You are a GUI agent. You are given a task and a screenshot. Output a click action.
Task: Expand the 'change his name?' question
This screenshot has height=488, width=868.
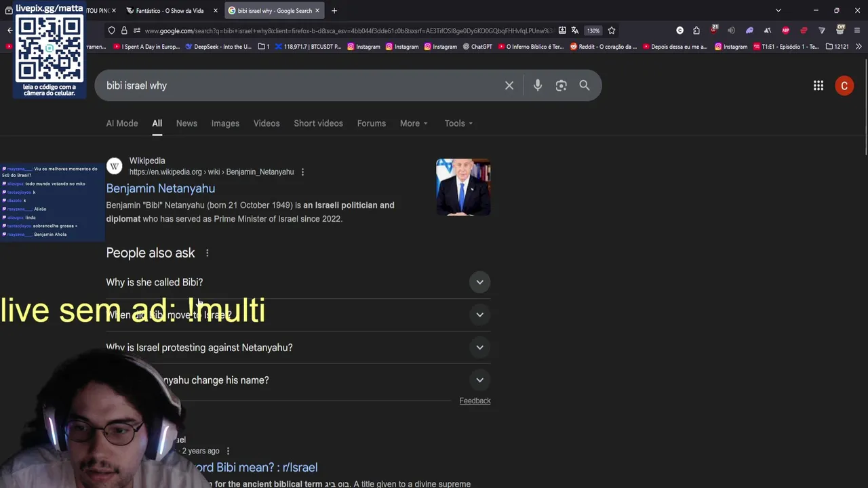[x=298, y=380]
